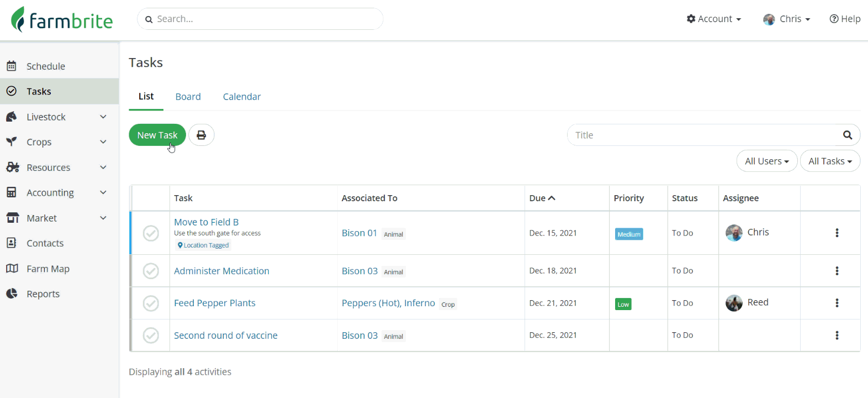Open the All Users filter dropdown
The image size is (868, 398).
coord(766,161)
